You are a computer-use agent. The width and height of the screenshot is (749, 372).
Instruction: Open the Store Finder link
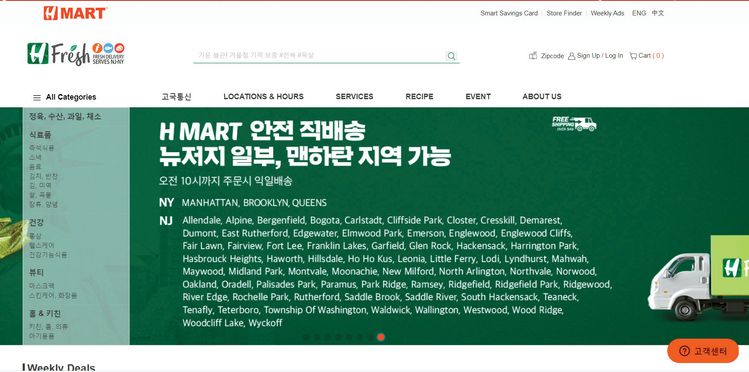point(564,13)
